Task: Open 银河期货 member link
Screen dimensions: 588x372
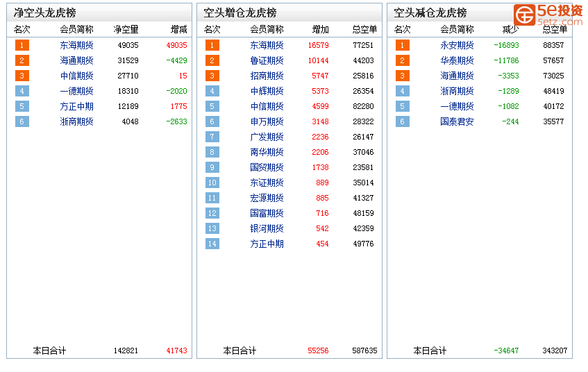Action: pos(267,228)
